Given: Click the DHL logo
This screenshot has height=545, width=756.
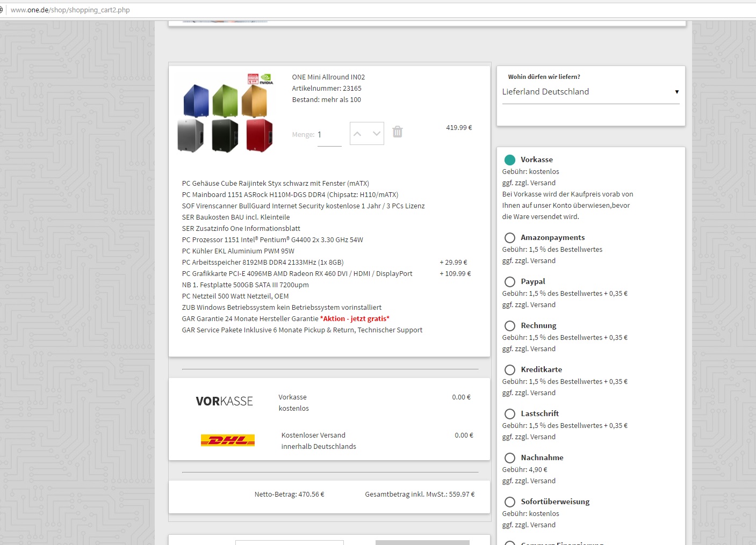Looking at the screenshot, I should [228, 440].
